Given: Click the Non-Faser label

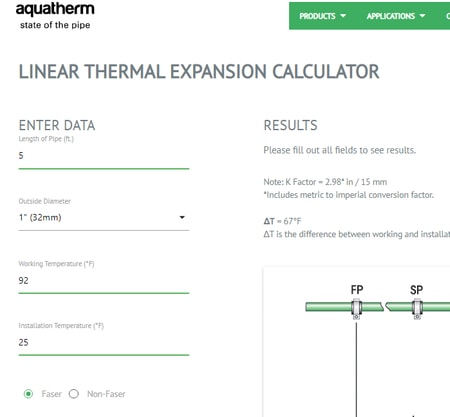Looking at the screenshot, I should (x=106, y=394).
